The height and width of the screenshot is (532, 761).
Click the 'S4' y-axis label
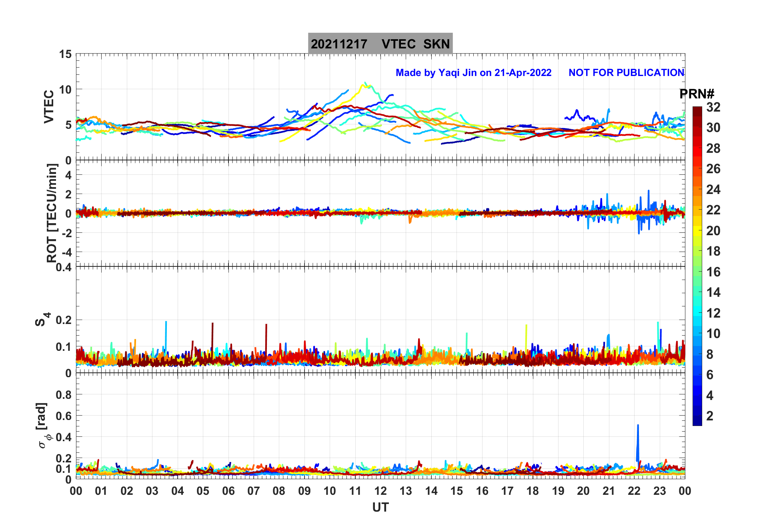42,320
